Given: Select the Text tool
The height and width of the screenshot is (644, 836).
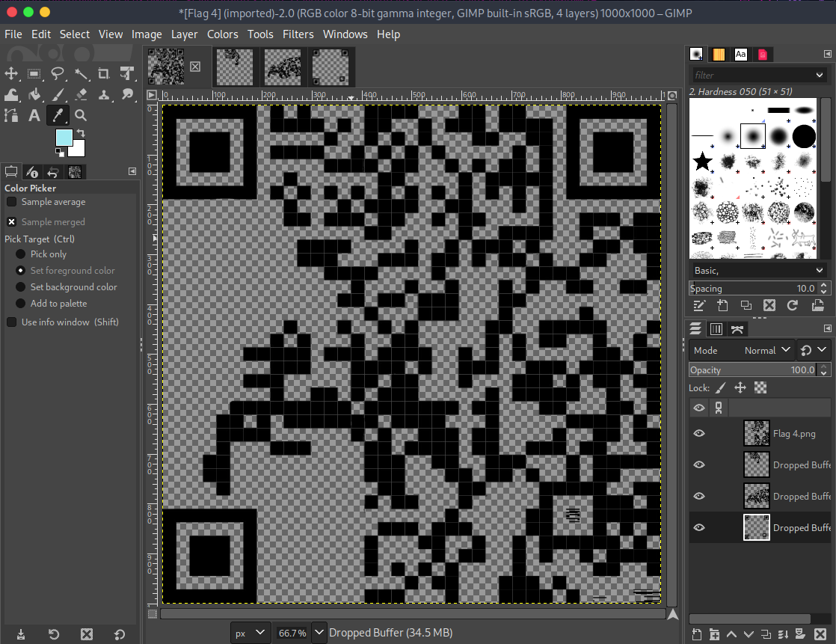Looking at the screenshot, I should (34, 115).
